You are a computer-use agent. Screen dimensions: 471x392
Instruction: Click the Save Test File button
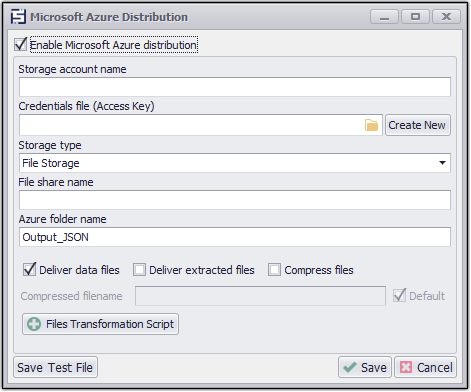(55, 368)
